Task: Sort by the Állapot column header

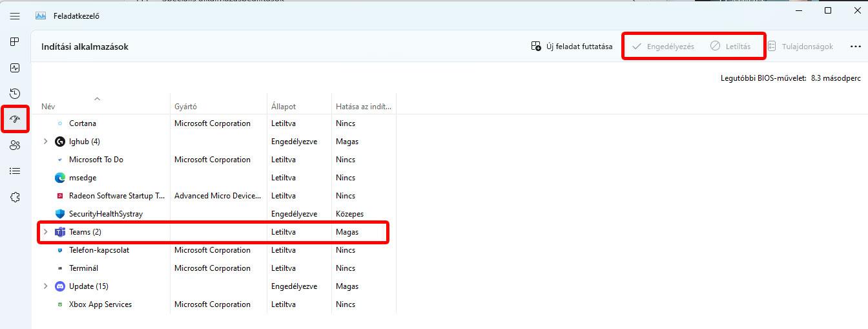Action: (284, 107)
